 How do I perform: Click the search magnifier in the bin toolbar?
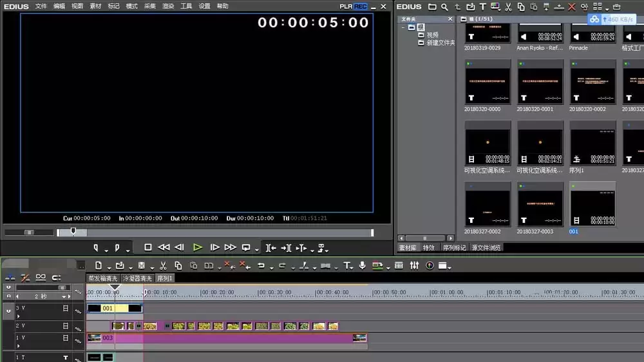[x=444, y=7]
